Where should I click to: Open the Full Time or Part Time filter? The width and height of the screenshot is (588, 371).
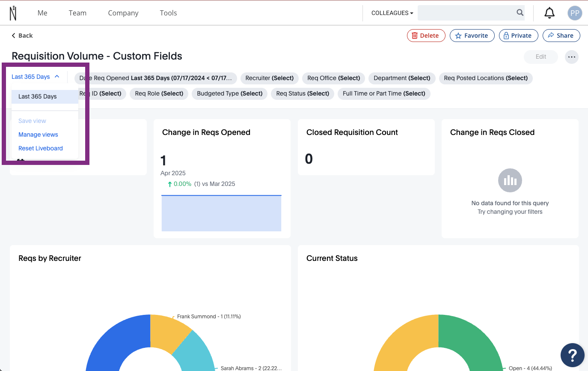click(384, 93)
